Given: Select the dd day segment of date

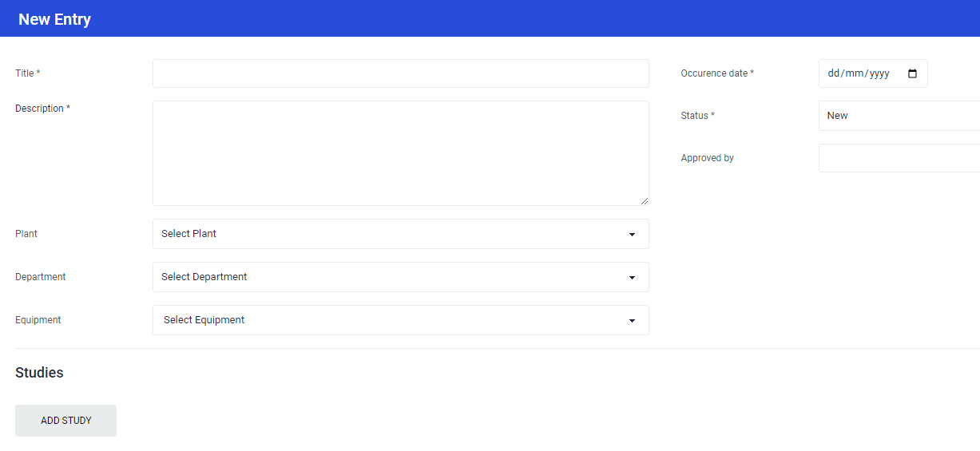Looking at the screenshot, I should (835, 73).
